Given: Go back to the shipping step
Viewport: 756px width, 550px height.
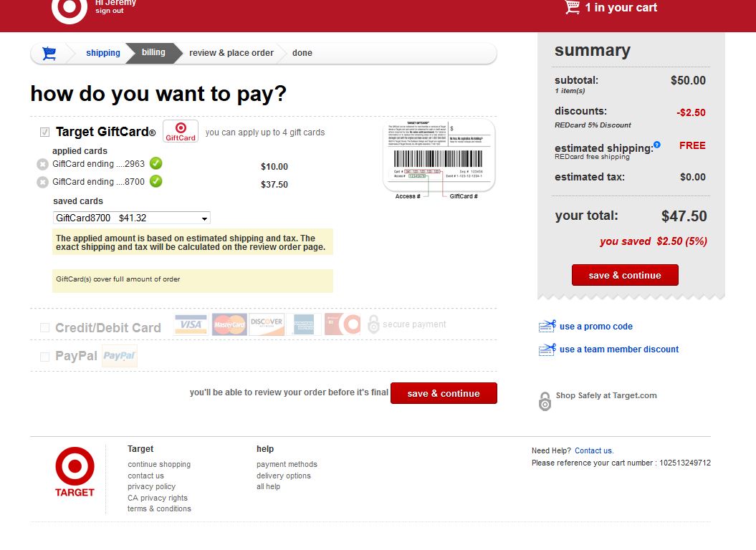Looking at the screenshot, I should coord(103,53).
